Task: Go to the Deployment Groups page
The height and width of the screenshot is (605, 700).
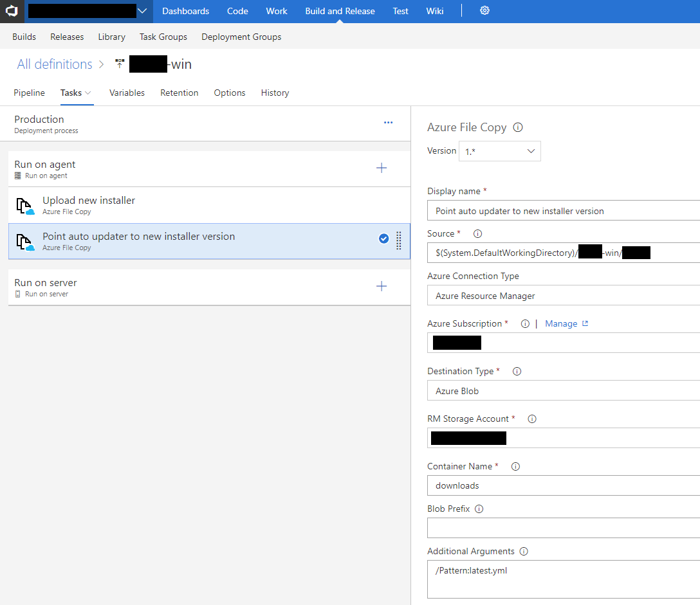Action: (241, 37)
